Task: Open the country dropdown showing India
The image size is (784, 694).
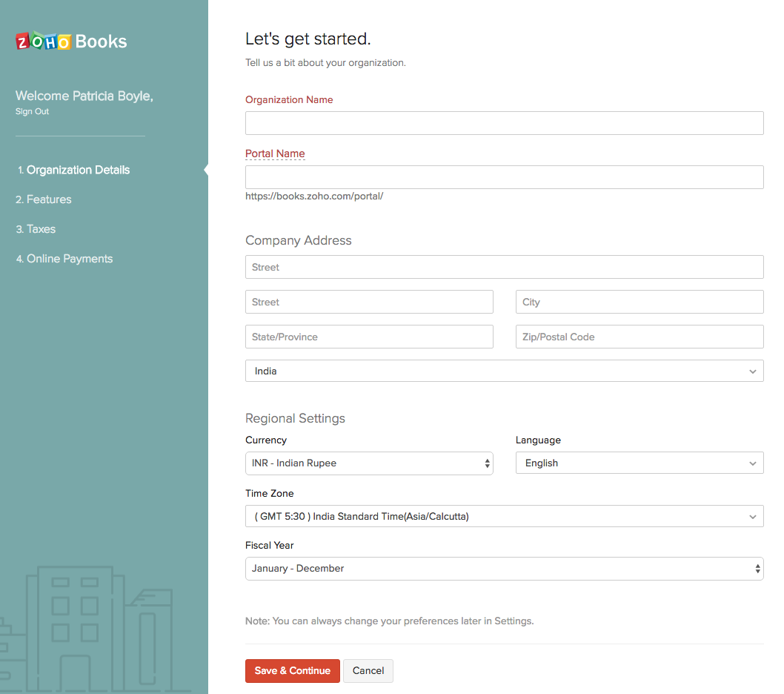Action: (504, 371)
